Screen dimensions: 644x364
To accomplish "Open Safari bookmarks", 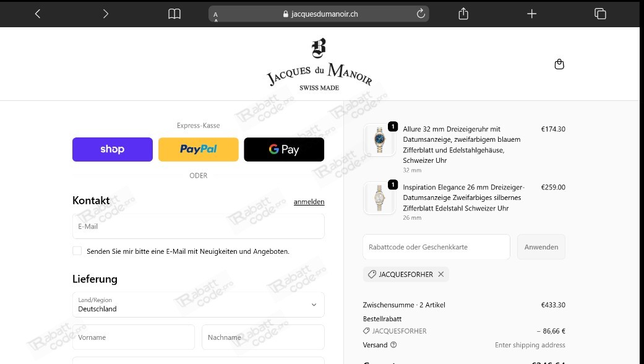I will point(174,13).
